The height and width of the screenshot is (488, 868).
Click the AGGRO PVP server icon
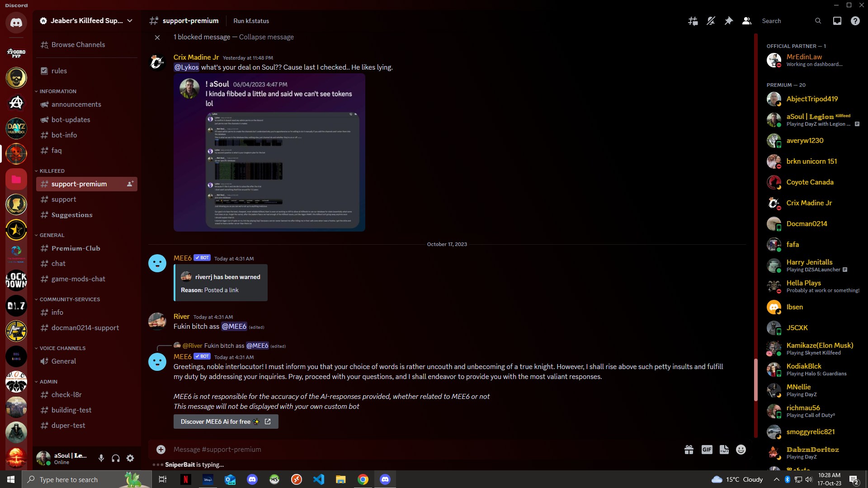tap(16, 53)
